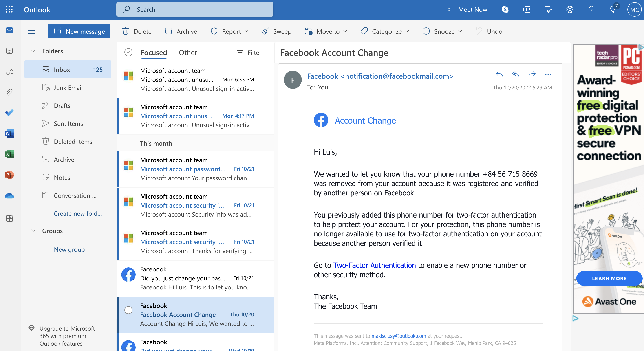Click Create new folder link
The width and height of the screenshot is (644, 351).
tap(78, 214)
